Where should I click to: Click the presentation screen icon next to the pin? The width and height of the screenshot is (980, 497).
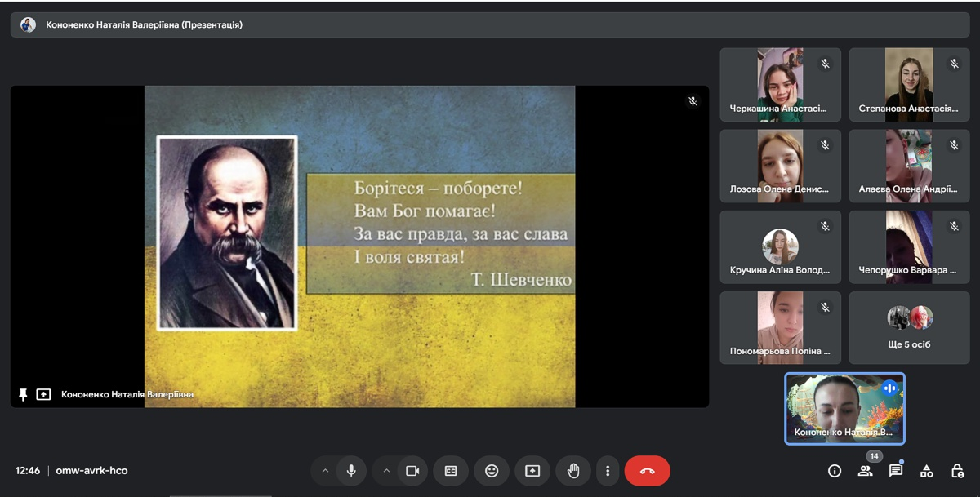click(x=43, y=394)
